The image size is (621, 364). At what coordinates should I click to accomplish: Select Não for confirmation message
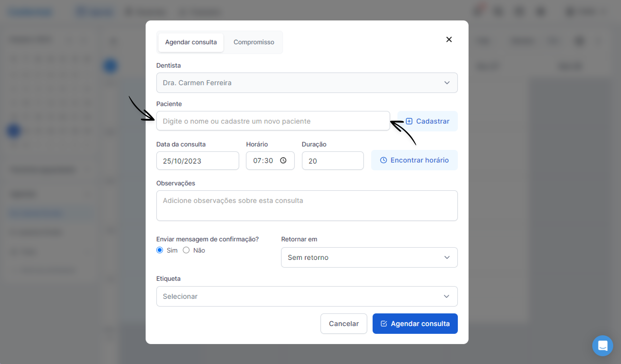(186, 250)
